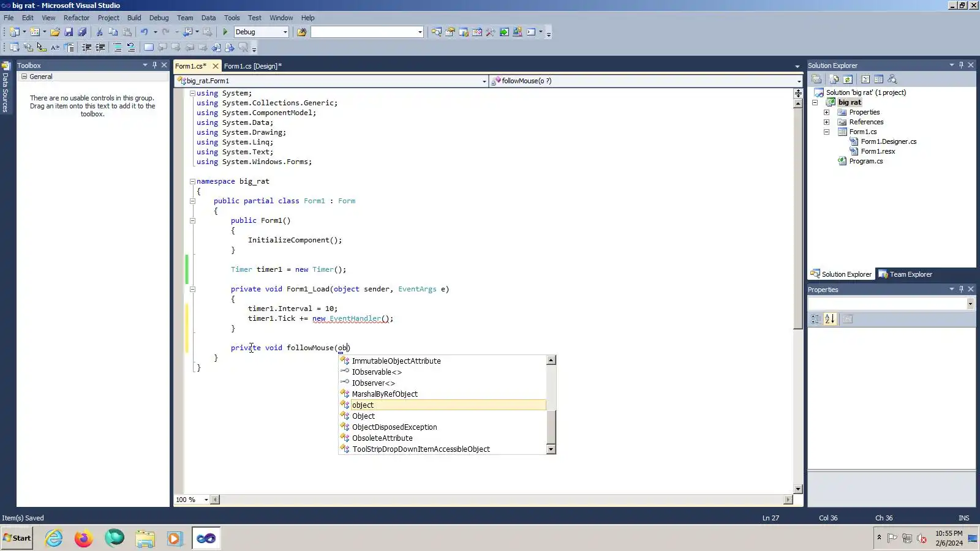Click the Comment out selected lines icon
Image resolution: width=980 pixels, height=551 pixels.
(118, 47)
